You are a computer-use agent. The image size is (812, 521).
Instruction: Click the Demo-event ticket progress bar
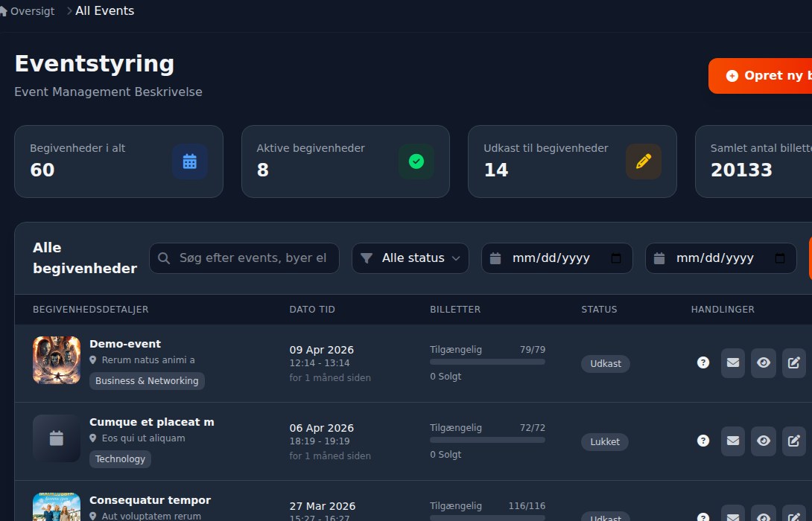tap(487, 362)
